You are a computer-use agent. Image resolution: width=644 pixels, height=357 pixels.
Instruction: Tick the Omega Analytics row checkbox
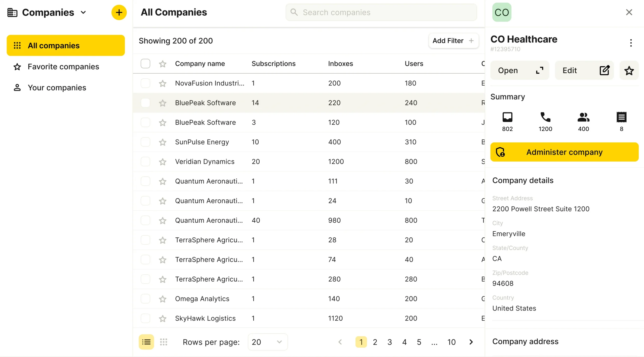pos(145,299)
